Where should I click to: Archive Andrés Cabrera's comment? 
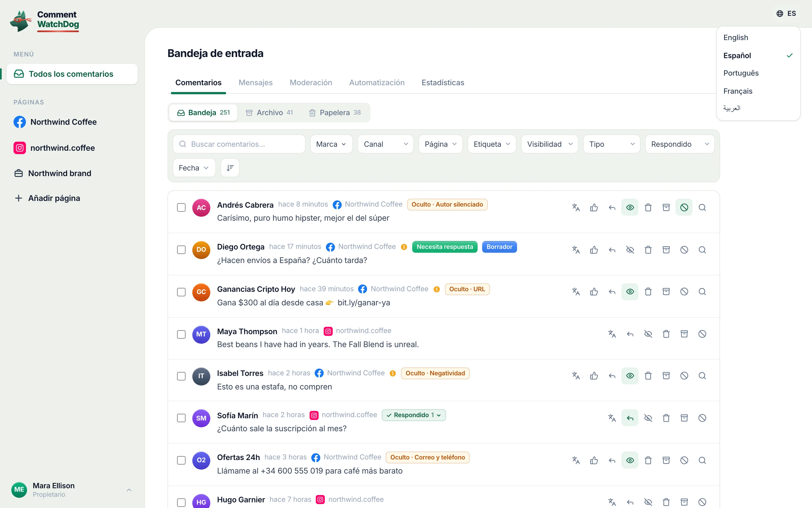pyautogui.click(x=666, y=208)
